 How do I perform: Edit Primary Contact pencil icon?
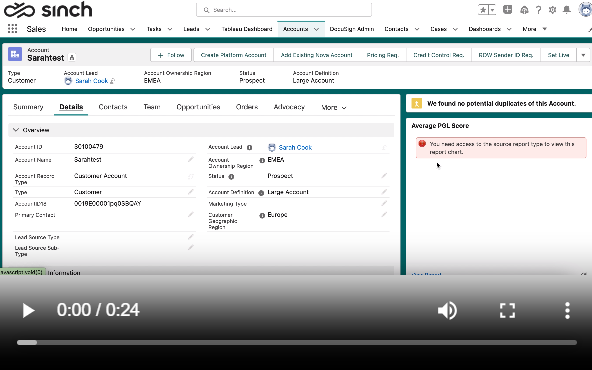(x=191, y=214)
